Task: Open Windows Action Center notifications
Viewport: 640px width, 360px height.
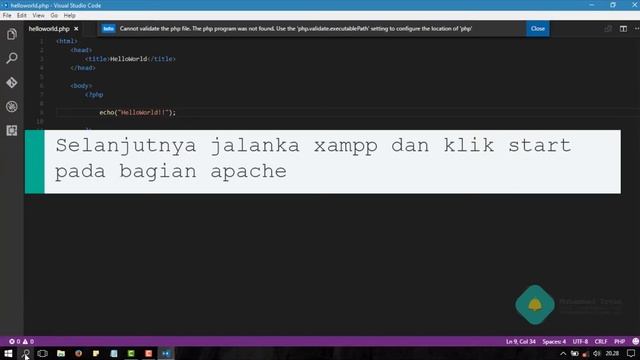Action: point(631,353)
